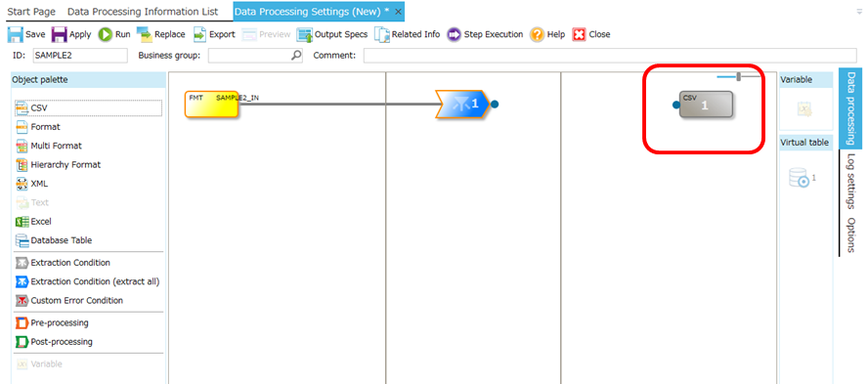Click the Save toolbar icon

[16, 34]
